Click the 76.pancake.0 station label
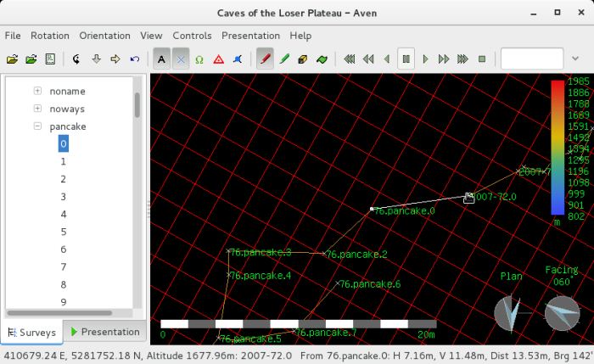Screen dimensions: 594x364 [x=404, y=211]
